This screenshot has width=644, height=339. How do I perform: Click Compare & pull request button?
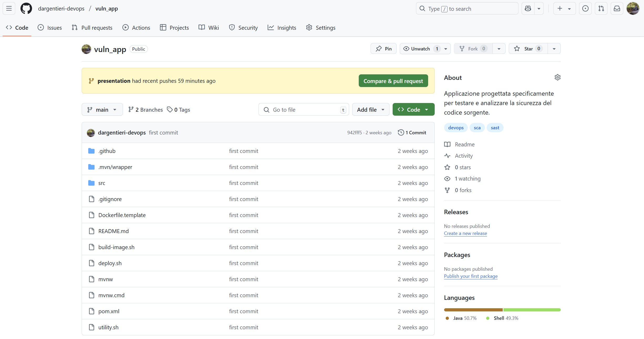(x=393, y=81)
